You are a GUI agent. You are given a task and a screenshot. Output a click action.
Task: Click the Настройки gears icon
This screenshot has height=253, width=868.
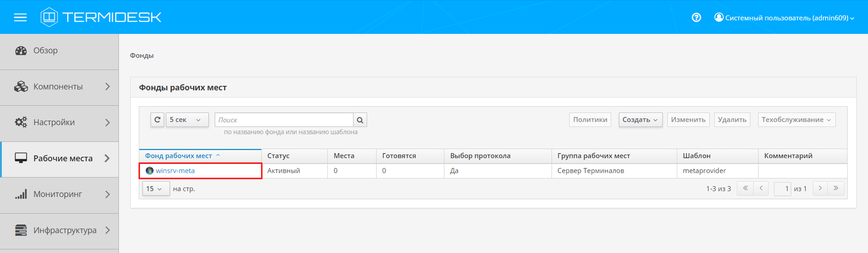coord(21,122)
